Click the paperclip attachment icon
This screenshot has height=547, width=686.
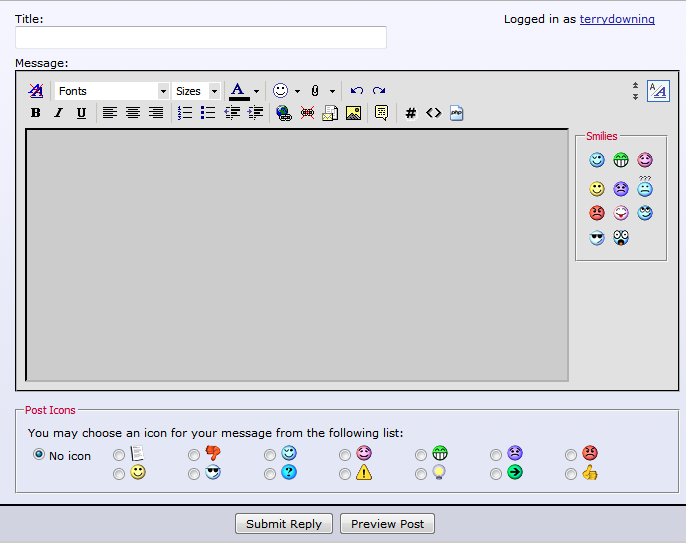(x=315, y=91)
